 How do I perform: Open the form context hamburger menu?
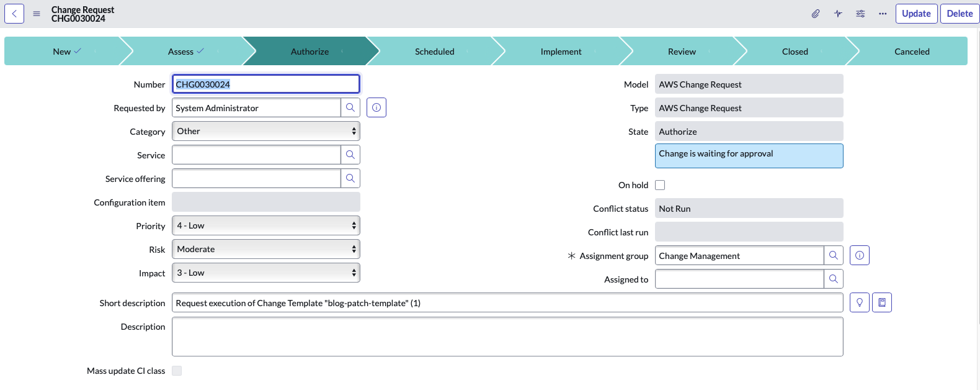(x=37, y=14)
